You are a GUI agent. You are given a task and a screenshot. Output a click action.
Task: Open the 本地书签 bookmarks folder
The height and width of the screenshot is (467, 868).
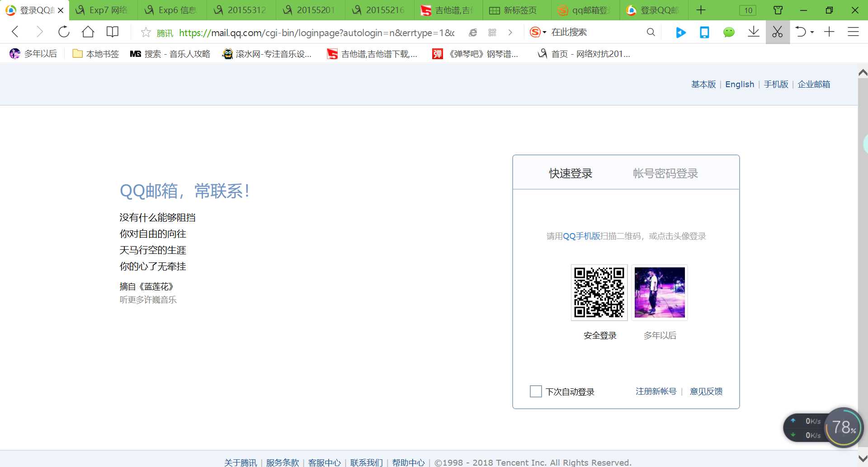96,54
